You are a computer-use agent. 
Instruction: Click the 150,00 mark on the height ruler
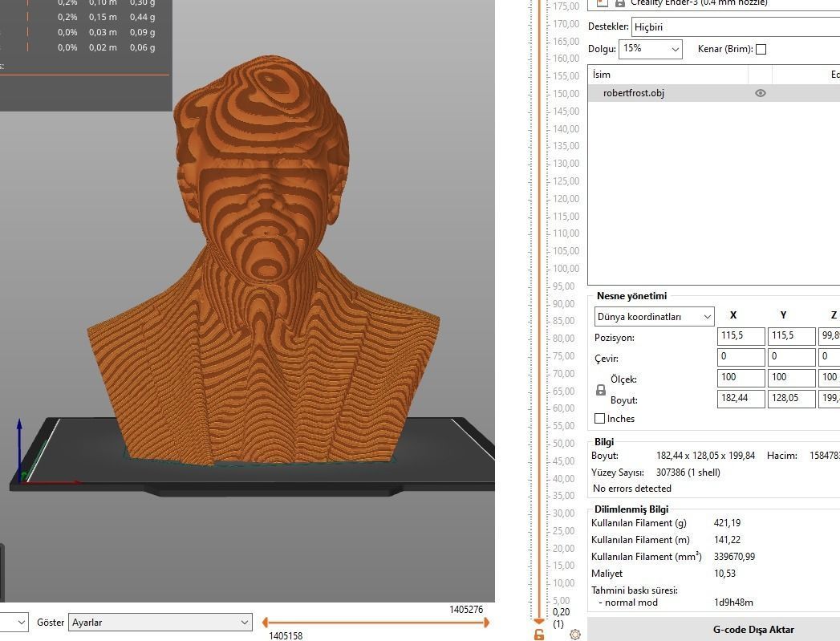pos(566,93)
